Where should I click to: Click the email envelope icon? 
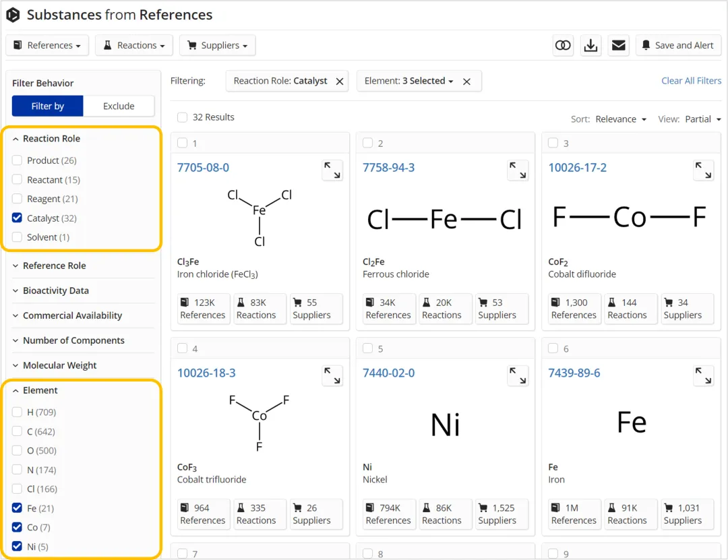[618, 45]
